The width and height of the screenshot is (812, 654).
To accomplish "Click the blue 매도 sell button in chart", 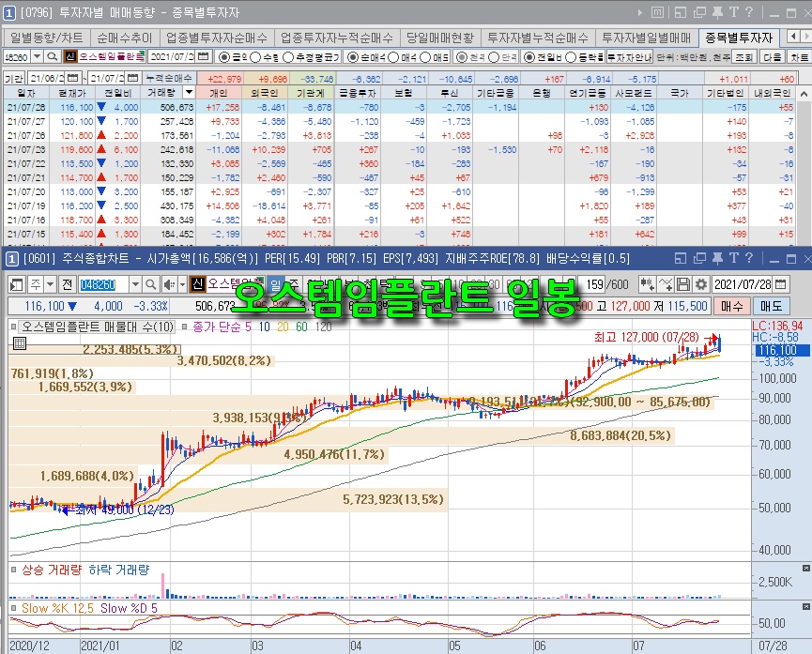I will pyautogui.click(x=771, y=306).
